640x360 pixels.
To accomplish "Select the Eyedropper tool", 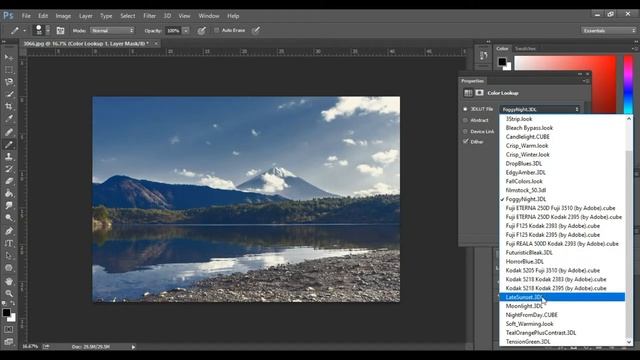I will point(9,119).
